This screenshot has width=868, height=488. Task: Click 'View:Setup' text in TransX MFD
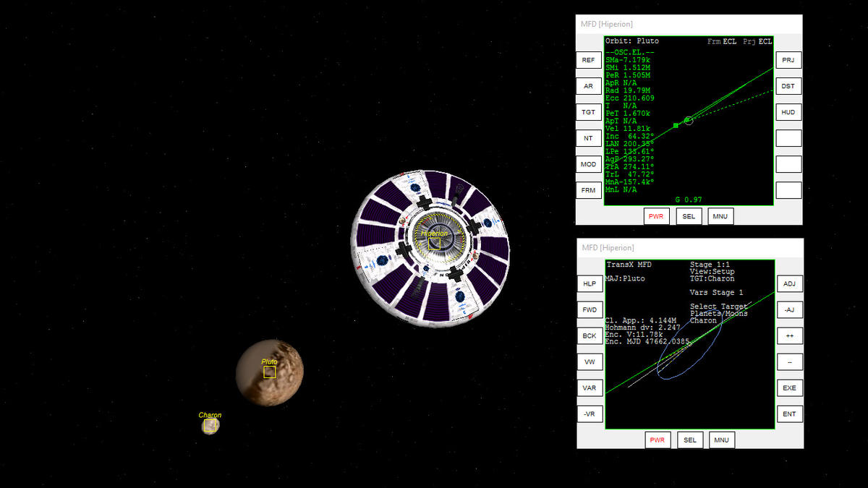pyautogui.click(x=712, y=272)
